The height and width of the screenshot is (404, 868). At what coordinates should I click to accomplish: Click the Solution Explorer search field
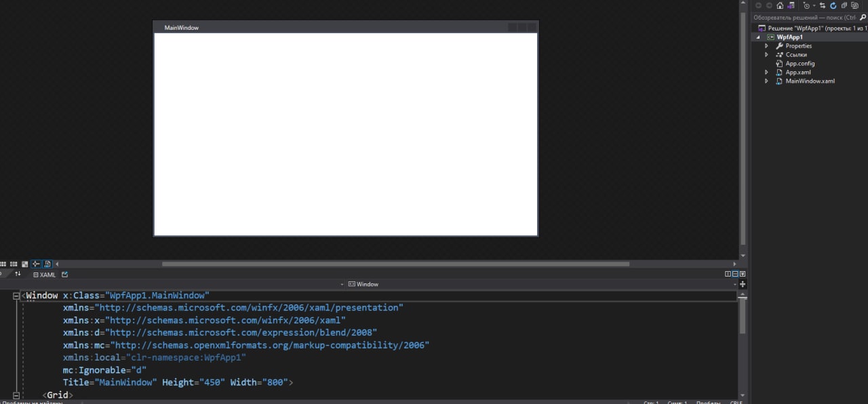point(804,17)
